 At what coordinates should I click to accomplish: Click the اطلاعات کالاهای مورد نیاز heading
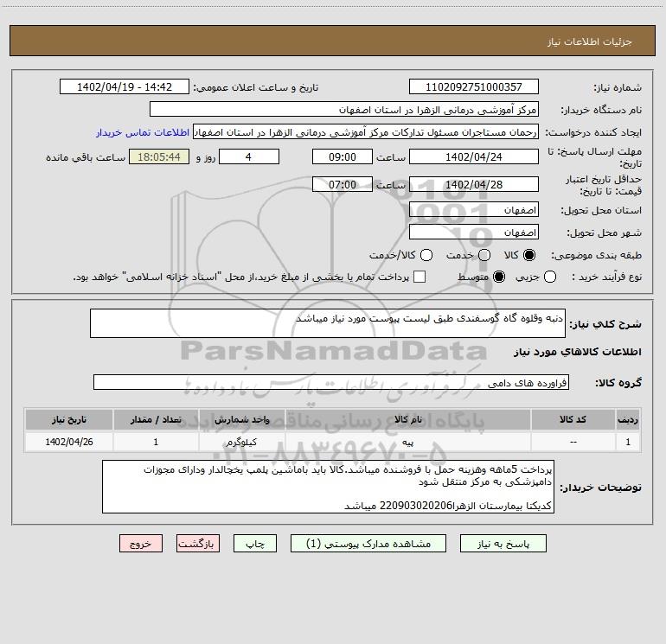577,352
